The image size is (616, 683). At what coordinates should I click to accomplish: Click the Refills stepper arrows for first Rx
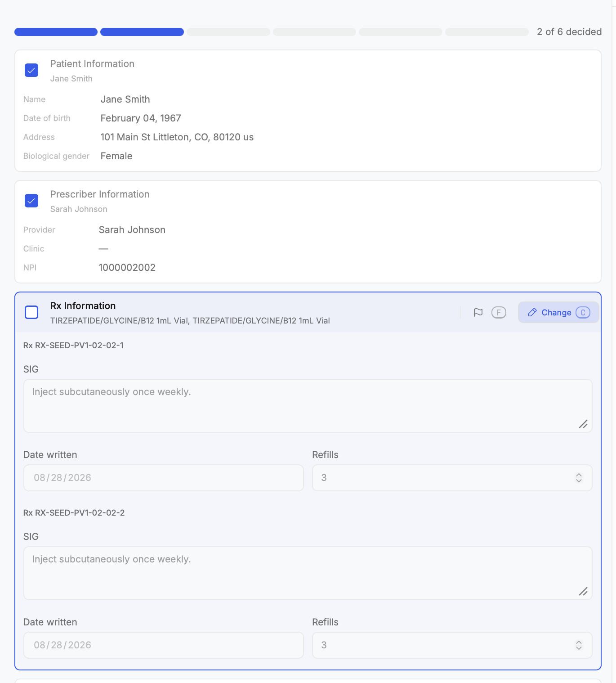(579, 478)
